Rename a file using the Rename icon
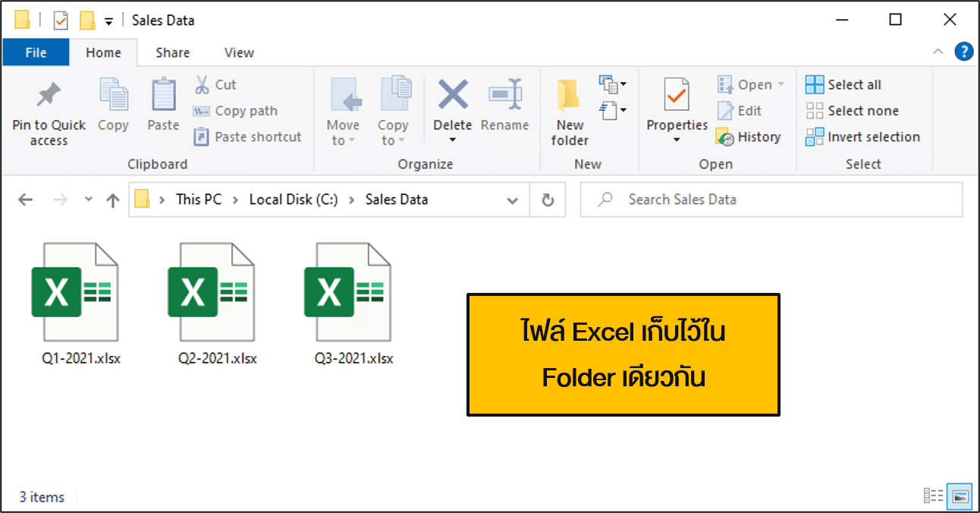Screen dimensions: 980x513 [x=504, y=106]
